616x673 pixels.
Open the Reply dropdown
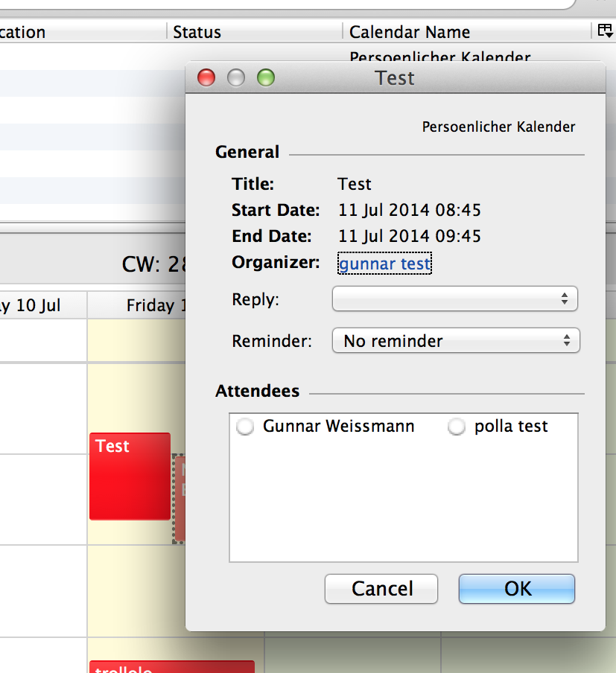coord(454,299)
